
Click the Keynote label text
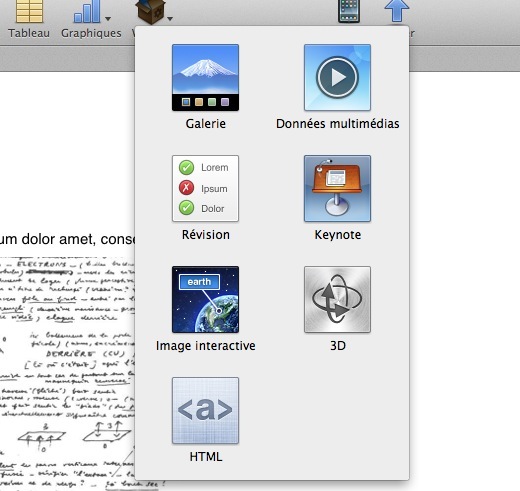coord(338,235)
